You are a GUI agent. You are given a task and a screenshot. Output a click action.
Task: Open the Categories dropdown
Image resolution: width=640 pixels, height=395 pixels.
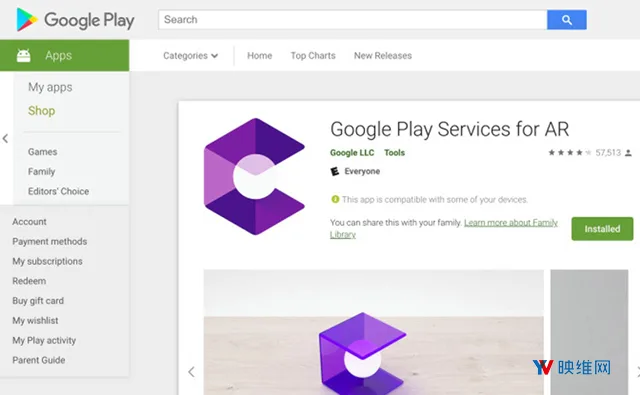click(190, 55)
